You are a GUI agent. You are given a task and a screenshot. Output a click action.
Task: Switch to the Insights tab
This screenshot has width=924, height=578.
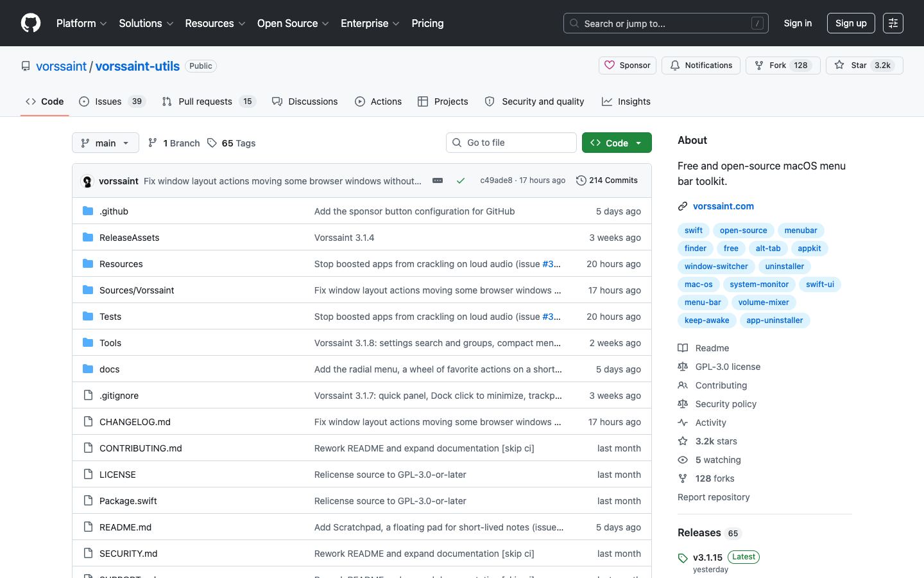(x=626, y=101)
